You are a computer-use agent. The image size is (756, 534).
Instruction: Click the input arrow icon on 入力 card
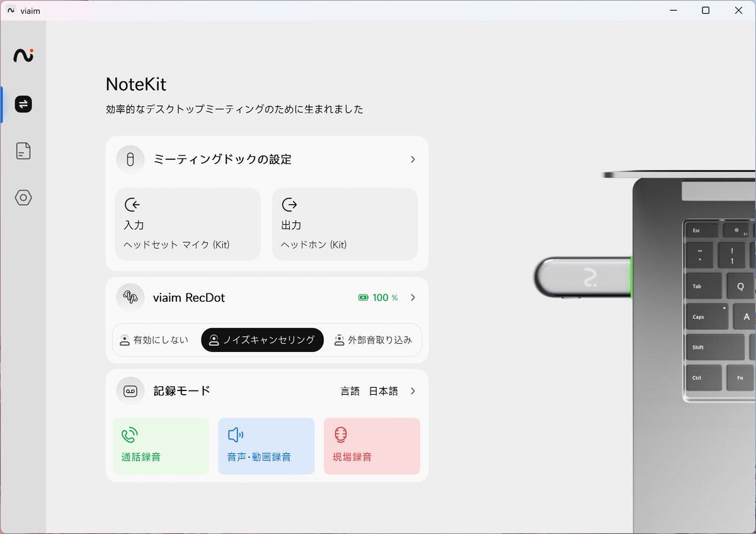pos(132,205)
